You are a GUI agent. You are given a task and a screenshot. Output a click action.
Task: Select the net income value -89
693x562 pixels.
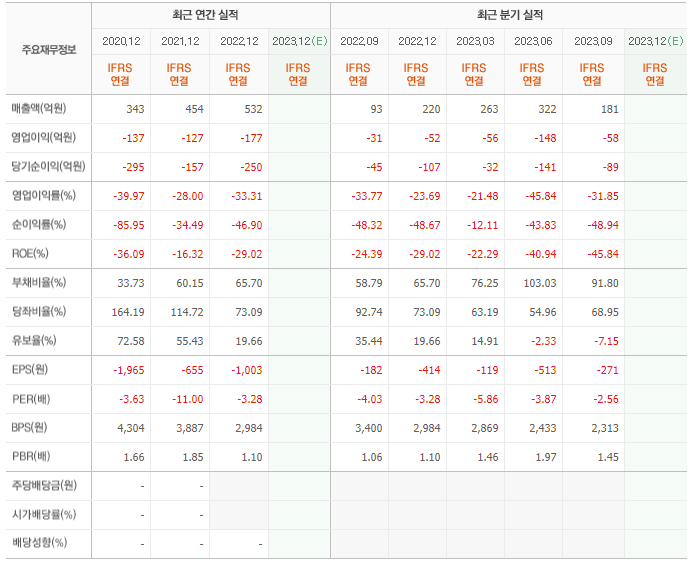(x=611, y=167)
